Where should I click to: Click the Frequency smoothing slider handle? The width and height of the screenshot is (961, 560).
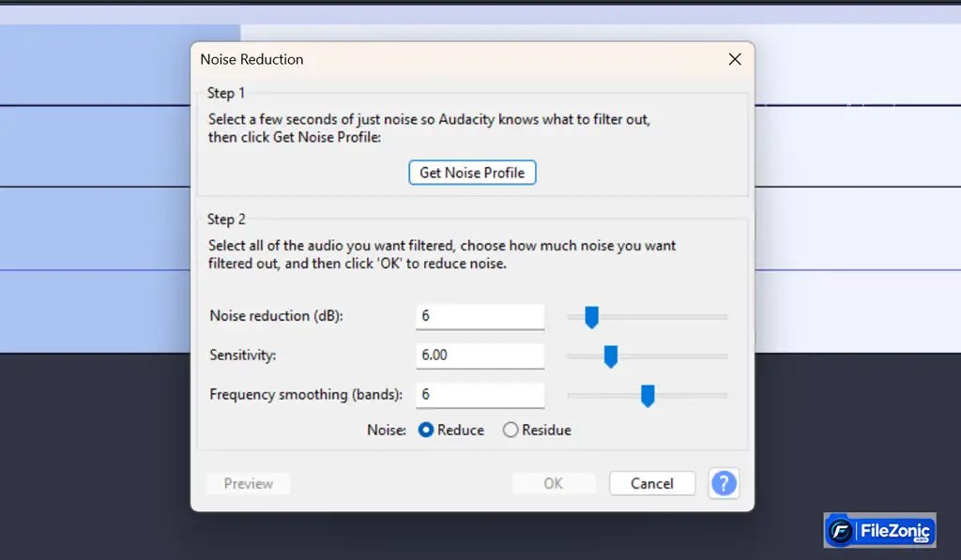click(648, 396)
